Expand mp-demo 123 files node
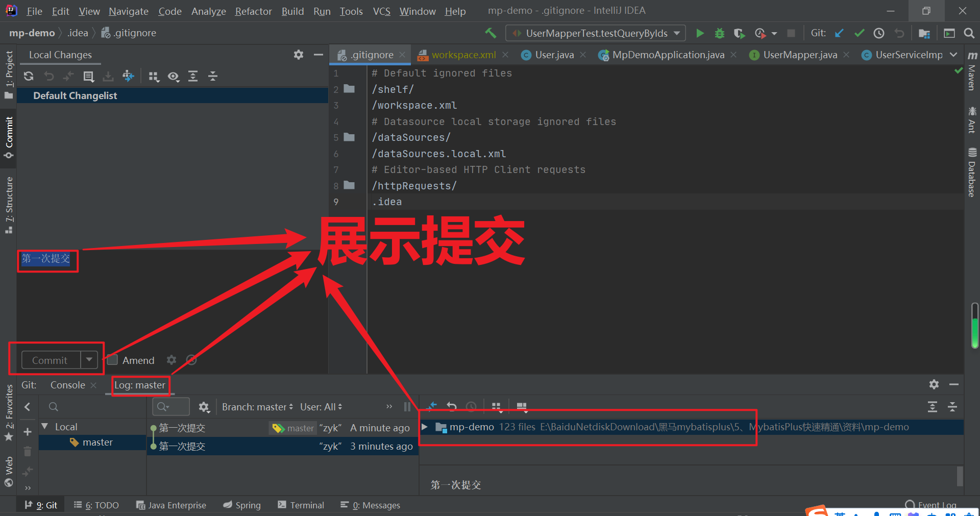 click(x=424, y=427)
